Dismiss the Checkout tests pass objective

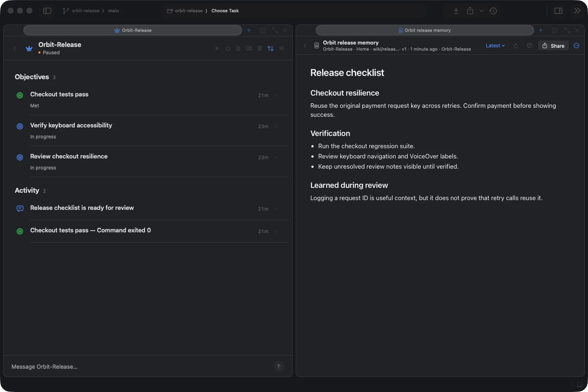coord(276,95)
